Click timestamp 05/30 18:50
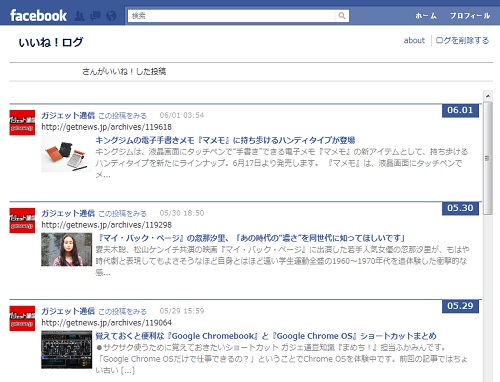 (x=182, y=213)
